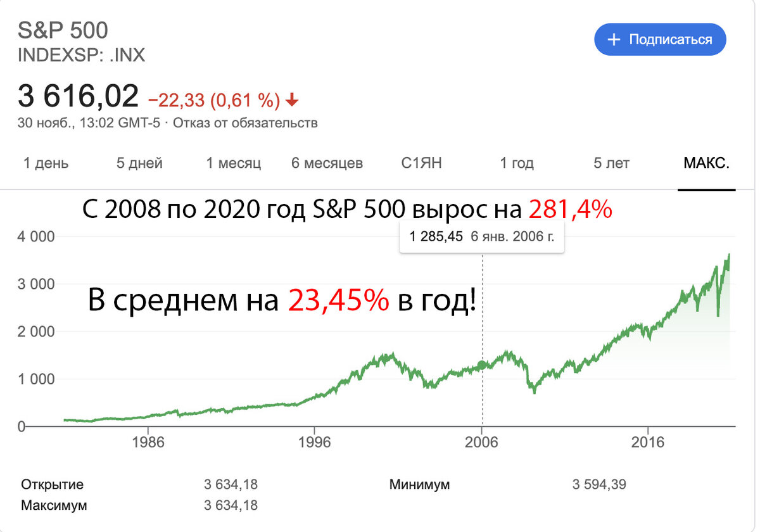Switch to the 5 дней view

[x=140, y=163]
